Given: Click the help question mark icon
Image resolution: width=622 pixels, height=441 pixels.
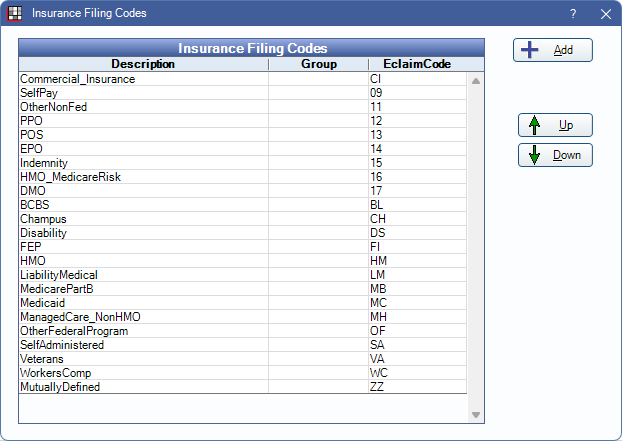Looking at the screenshot, I should 573,14.
